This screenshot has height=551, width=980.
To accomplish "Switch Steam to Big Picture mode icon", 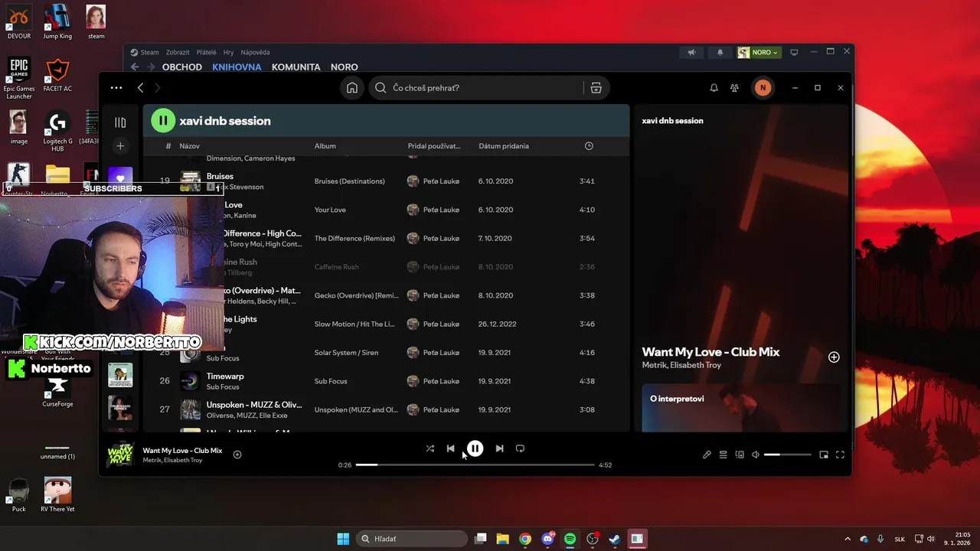I will tap(794, 53).
